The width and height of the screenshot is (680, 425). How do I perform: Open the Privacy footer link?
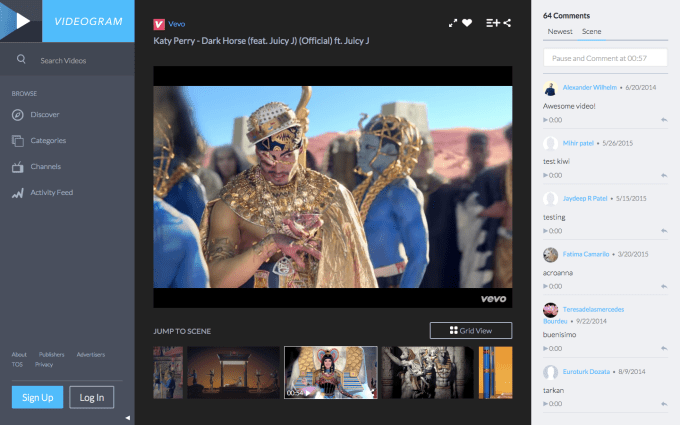(44, 364)
